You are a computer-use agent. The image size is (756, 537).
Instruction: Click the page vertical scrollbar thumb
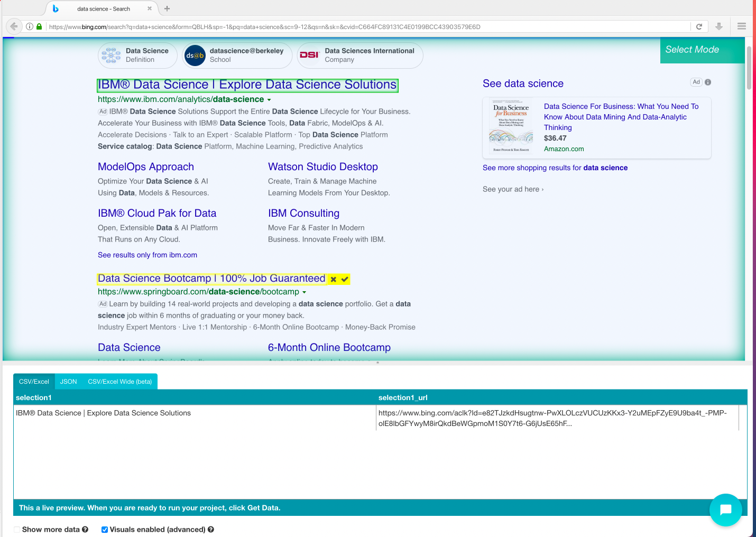point(749,68)
